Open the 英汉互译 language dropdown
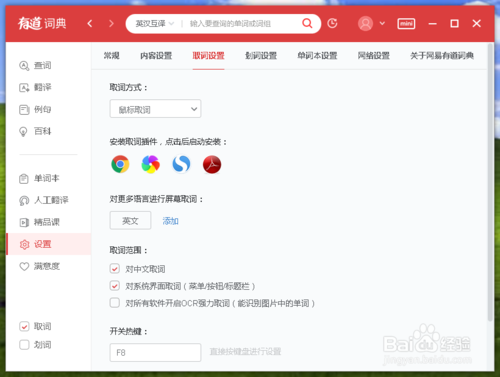This screenshot has height=377, width=500. point(154,24)
